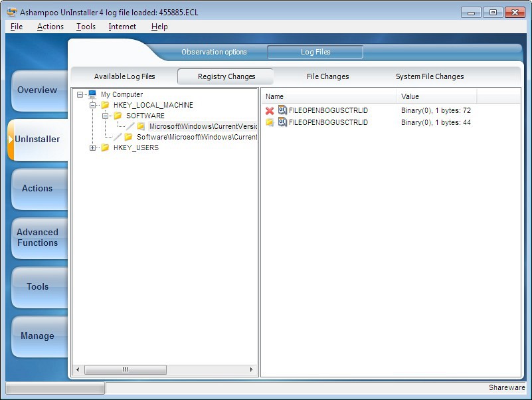Open the Advanced Functions panel
The height and width of the screenshot is (400, 532).
(39, 238)
